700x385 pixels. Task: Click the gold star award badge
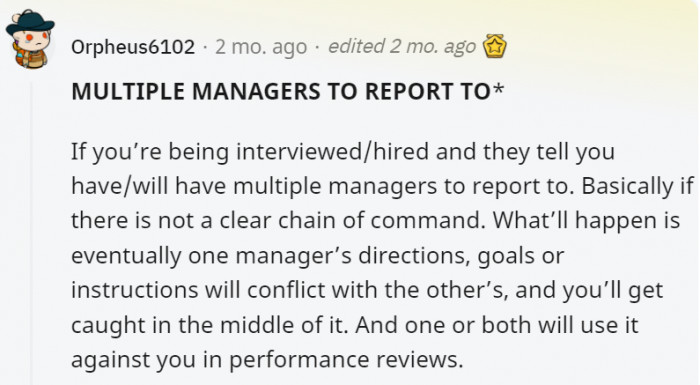495,46
